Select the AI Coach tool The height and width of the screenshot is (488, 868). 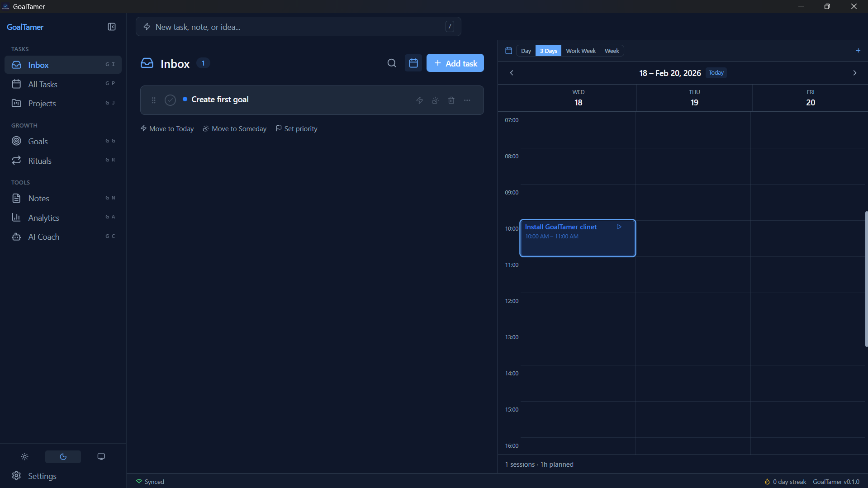point(44,237)
